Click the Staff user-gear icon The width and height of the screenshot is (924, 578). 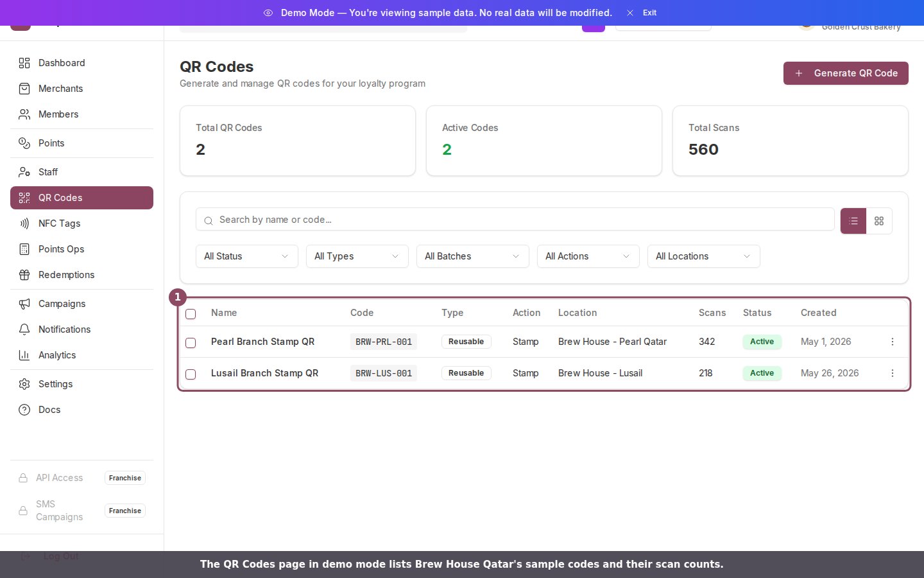pyautogui.click(x=24, y=172)
